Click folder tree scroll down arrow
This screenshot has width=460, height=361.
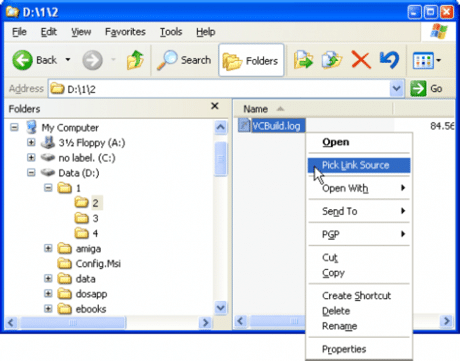(x=221, y=307)
